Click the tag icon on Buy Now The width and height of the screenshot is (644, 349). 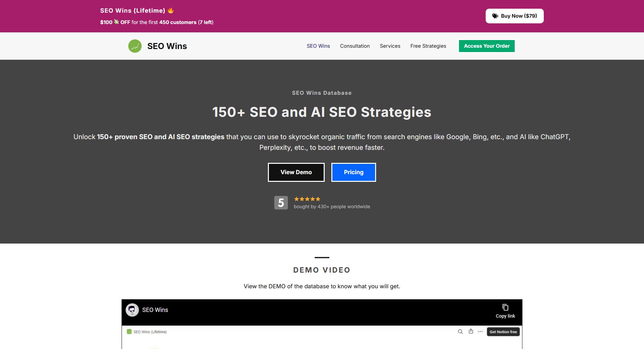[495, 16]
